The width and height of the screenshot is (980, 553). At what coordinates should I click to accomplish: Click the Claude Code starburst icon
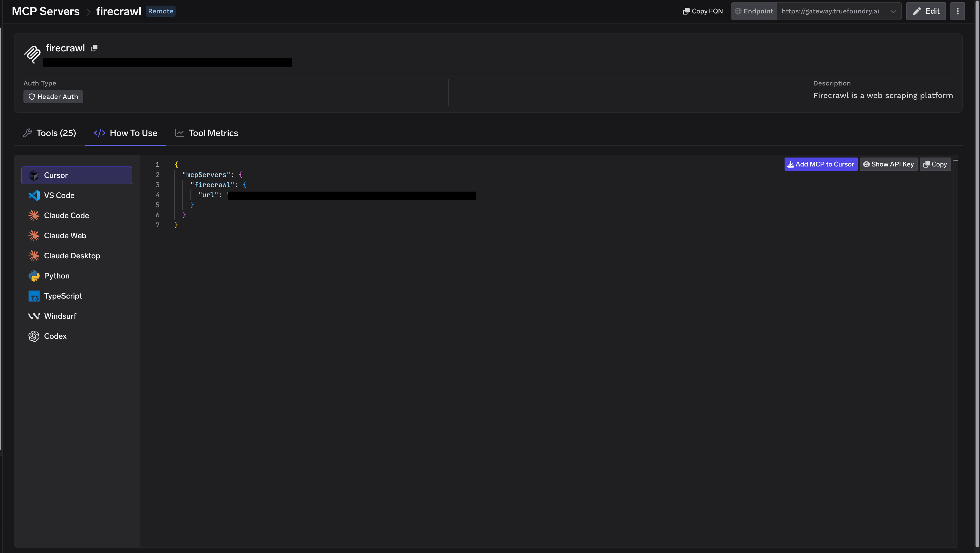[x=34, y=215]
